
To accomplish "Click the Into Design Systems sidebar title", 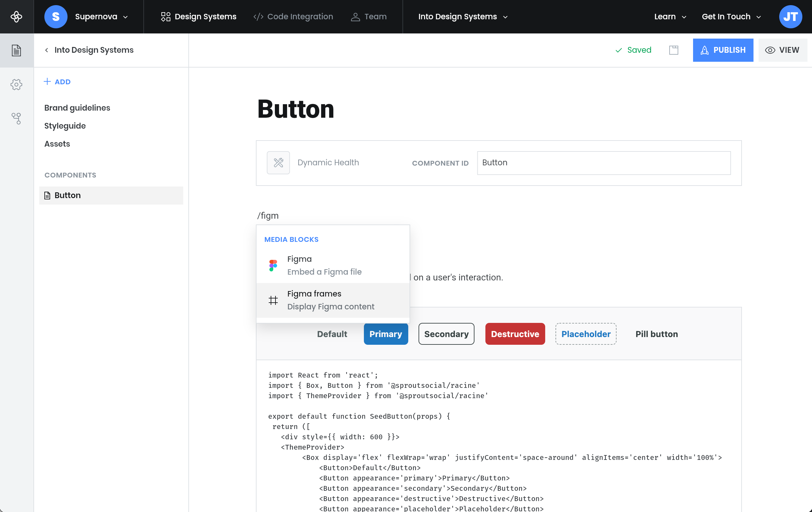I will coord(94,50).
